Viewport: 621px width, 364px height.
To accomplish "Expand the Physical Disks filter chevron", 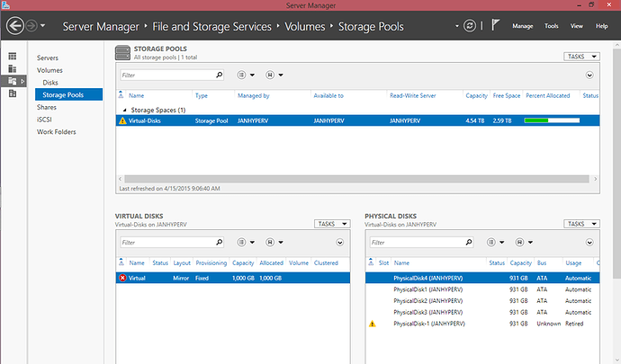I will point(589,243).
